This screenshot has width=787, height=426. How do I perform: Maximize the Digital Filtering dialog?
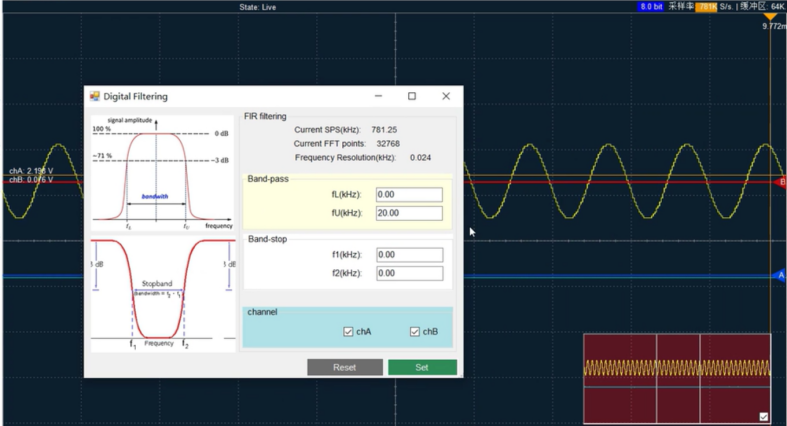pos(412,96)
